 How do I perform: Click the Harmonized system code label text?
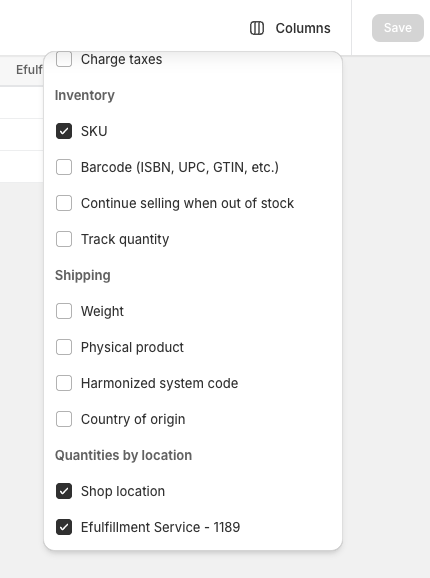(160, 383)
